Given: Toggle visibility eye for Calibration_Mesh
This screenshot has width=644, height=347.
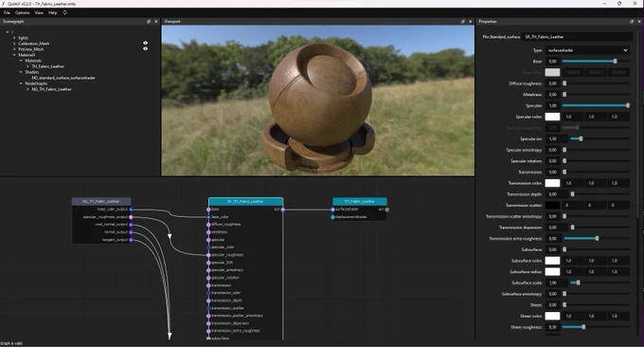Looking at the screenshot, I should pyautogui.click(x=146, y=43).
